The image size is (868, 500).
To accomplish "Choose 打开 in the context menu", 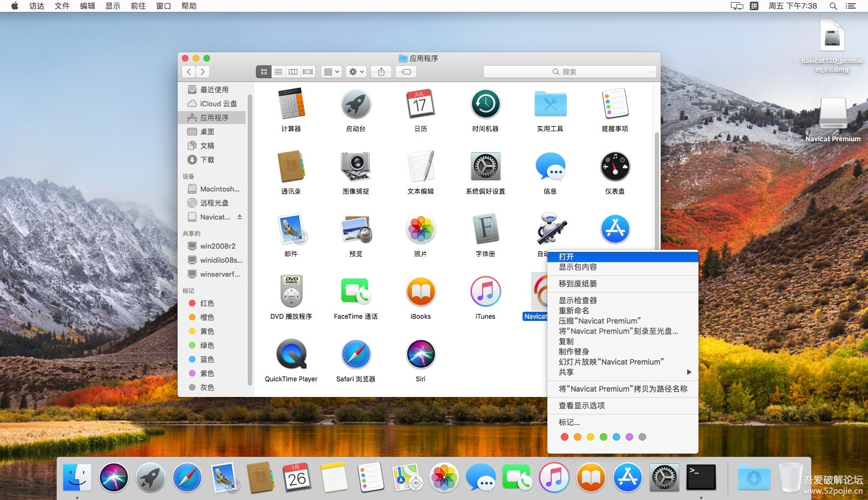I will 623,257.
